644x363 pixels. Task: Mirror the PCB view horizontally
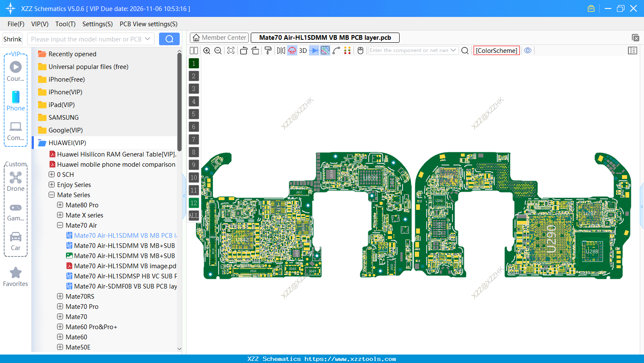[281, 50]
